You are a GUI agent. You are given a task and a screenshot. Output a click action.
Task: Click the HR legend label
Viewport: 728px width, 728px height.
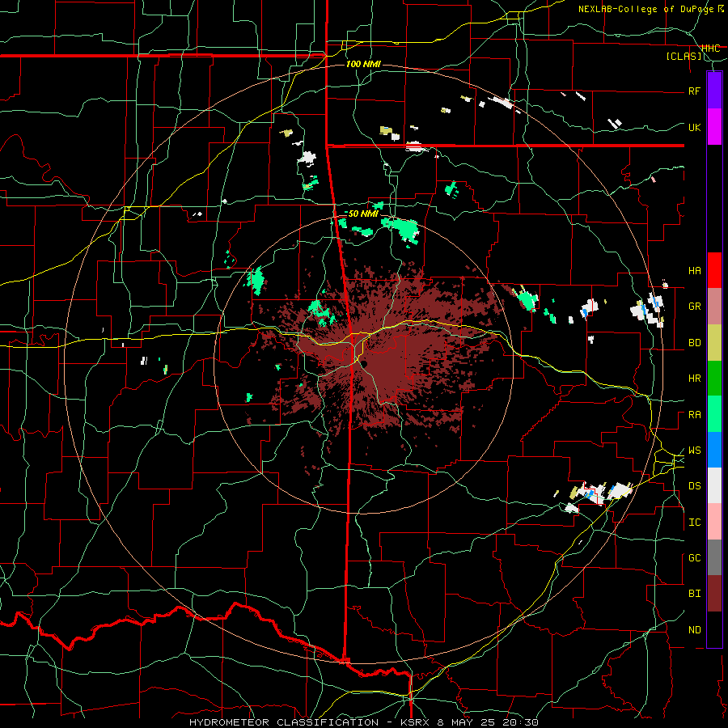(694, 379)
